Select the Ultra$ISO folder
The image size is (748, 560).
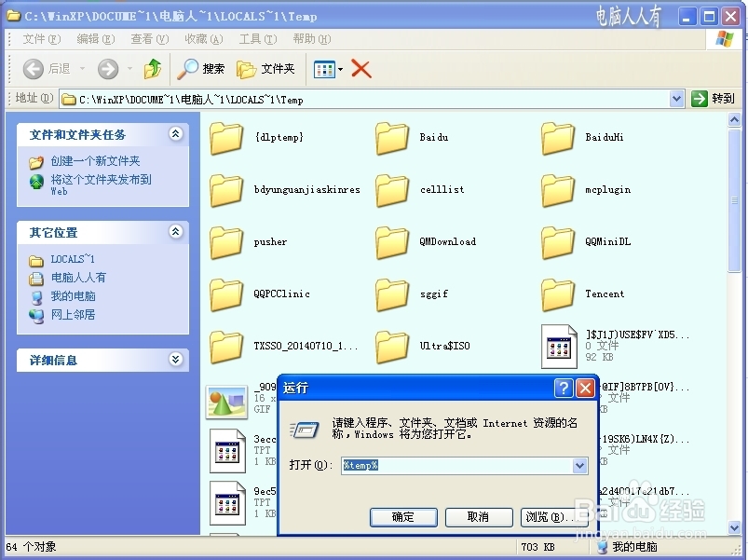423,347
